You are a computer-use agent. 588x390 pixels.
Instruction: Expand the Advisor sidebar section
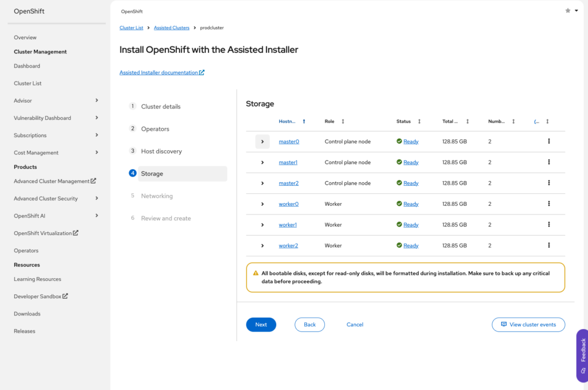(96, 100)
